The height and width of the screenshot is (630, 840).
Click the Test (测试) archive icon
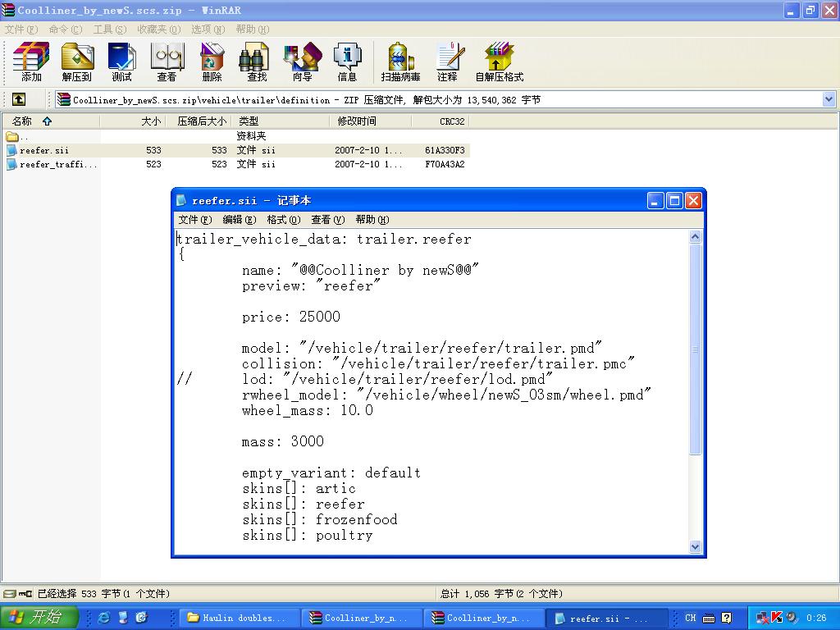(x=121, y=62)
